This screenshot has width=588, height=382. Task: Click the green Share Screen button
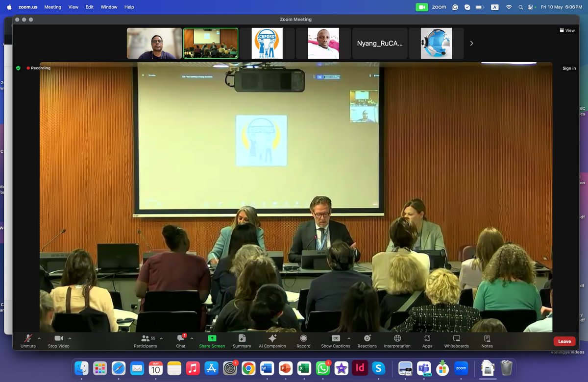click(x=212, y=341)
